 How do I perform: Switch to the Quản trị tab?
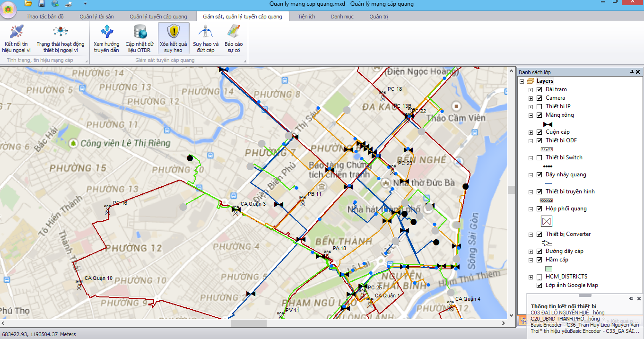pyautogui.click(x=379, y=17)
